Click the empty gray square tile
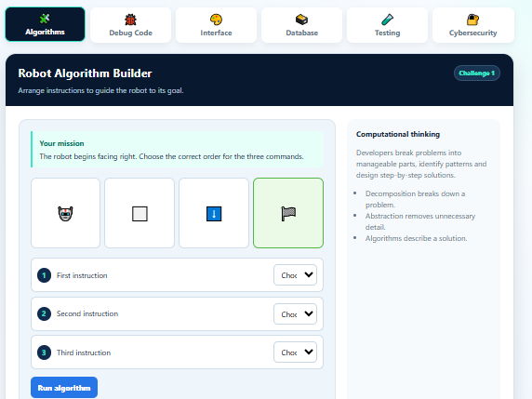The image size is (532, 399). pos(140,213)
